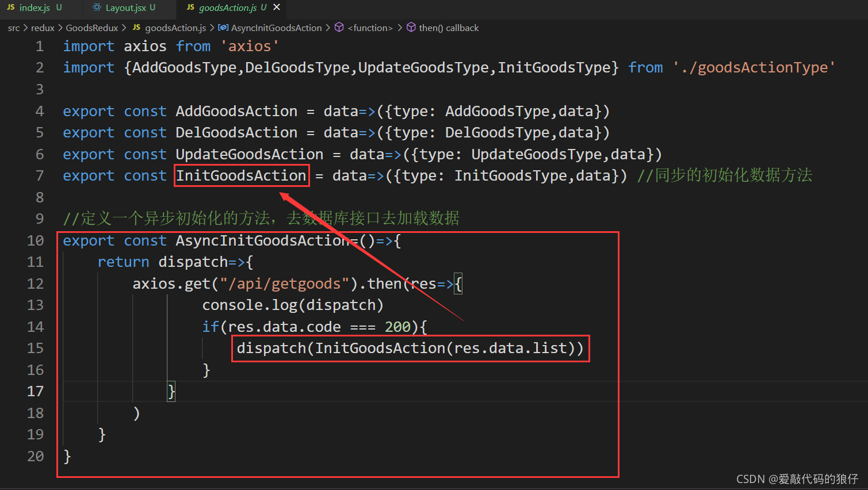
Task: Open the redux breadcrumb dropdown
Action: click(x=43, y=27)
